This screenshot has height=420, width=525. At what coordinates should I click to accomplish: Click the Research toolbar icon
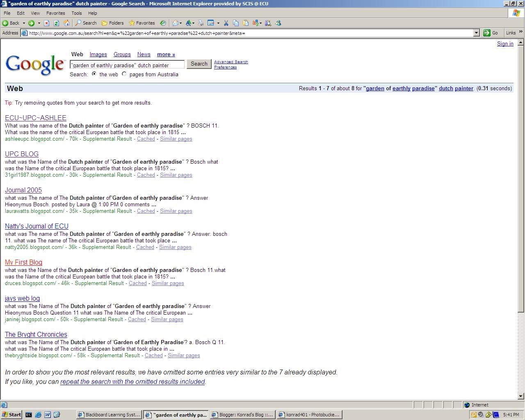coord(268,23)
